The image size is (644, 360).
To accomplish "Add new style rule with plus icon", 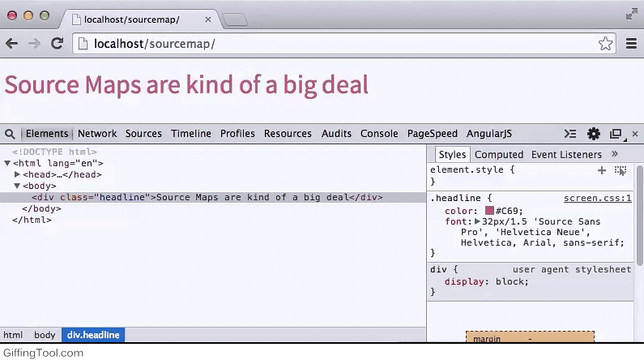I will click(x=602, y=170).
